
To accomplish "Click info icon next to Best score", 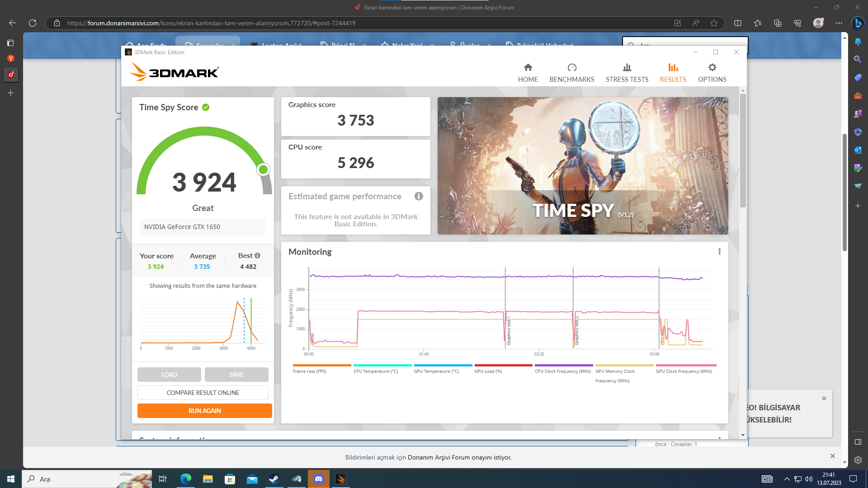I will [x=257, y=255].
